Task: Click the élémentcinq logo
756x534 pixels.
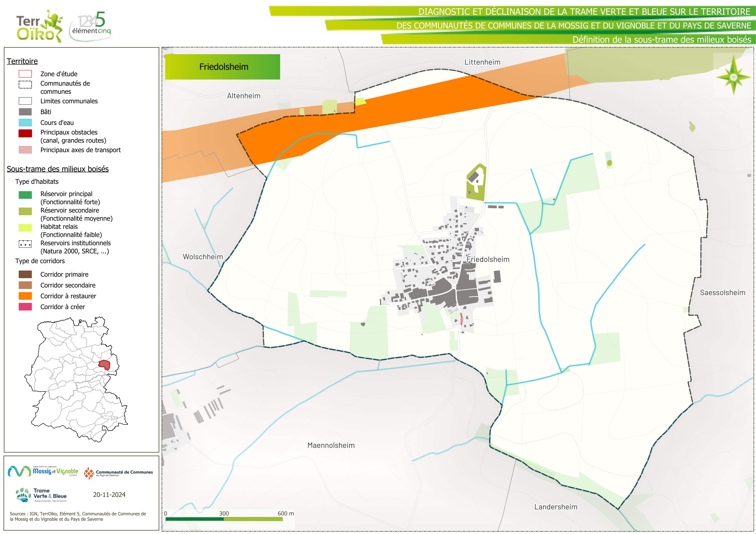Action: pyautogui.click(x=91, y=26)
